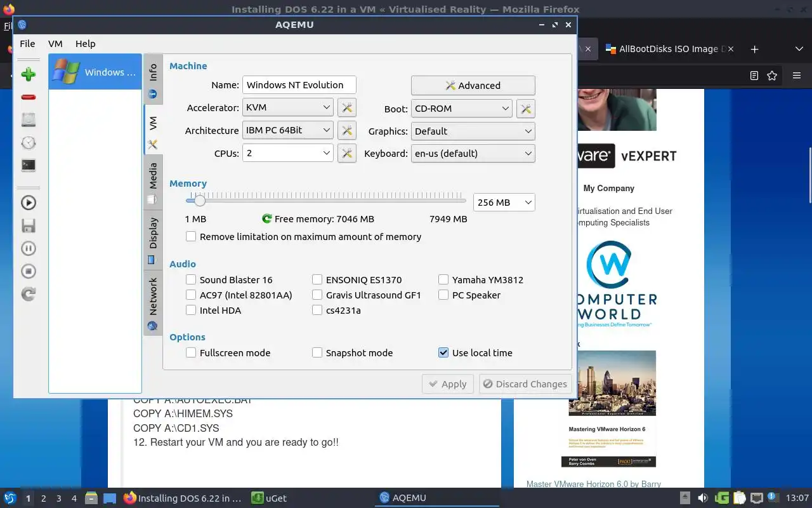Enable Sound Blaster 16 audio

pyautogui.click(x=191, y=279)
